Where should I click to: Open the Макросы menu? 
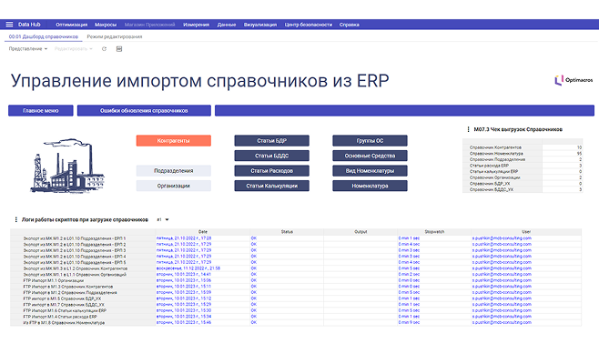pos(106,25)
